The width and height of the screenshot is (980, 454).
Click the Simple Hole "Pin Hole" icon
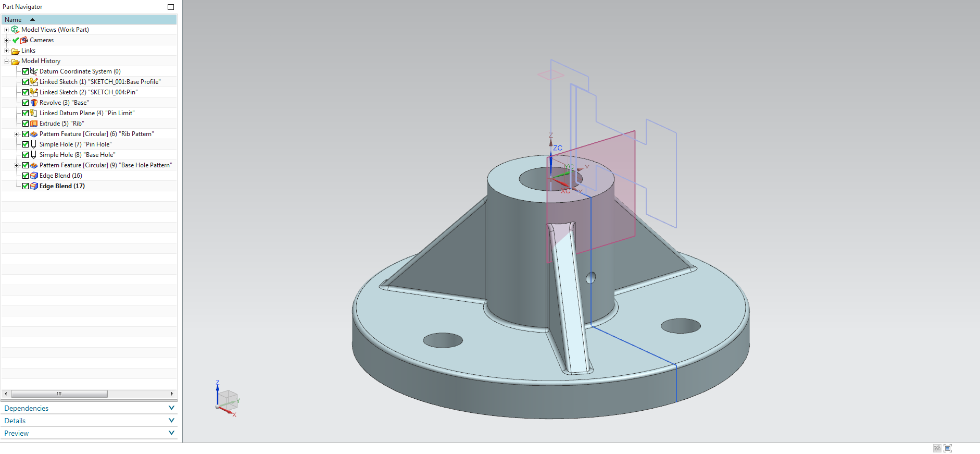coord(34,144)
